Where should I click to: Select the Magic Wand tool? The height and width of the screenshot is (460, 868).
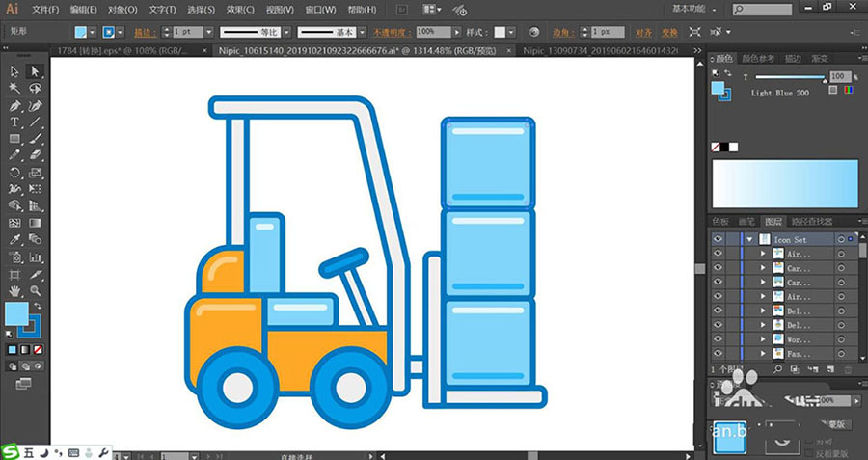(x=15, y=89)
